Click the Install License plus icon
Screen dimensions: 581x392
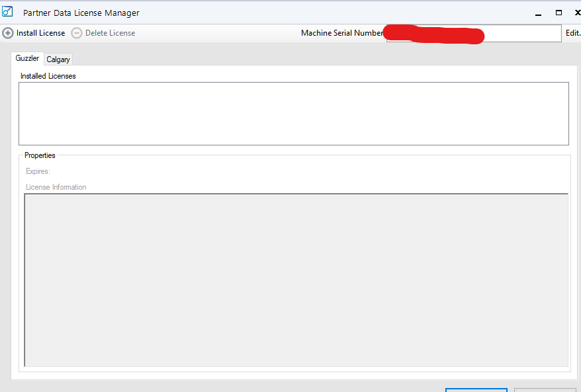tap(7, 32)
